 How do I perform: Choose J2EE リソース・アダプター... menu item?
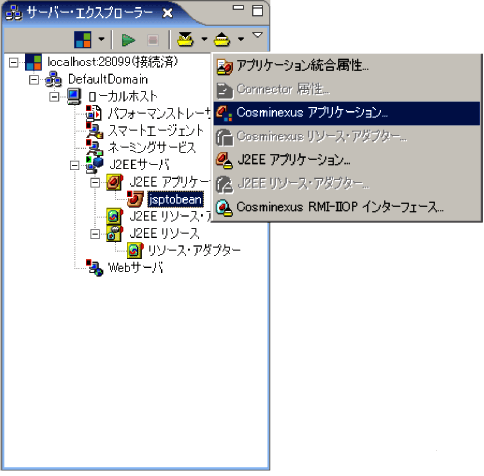tap(347, 184)
